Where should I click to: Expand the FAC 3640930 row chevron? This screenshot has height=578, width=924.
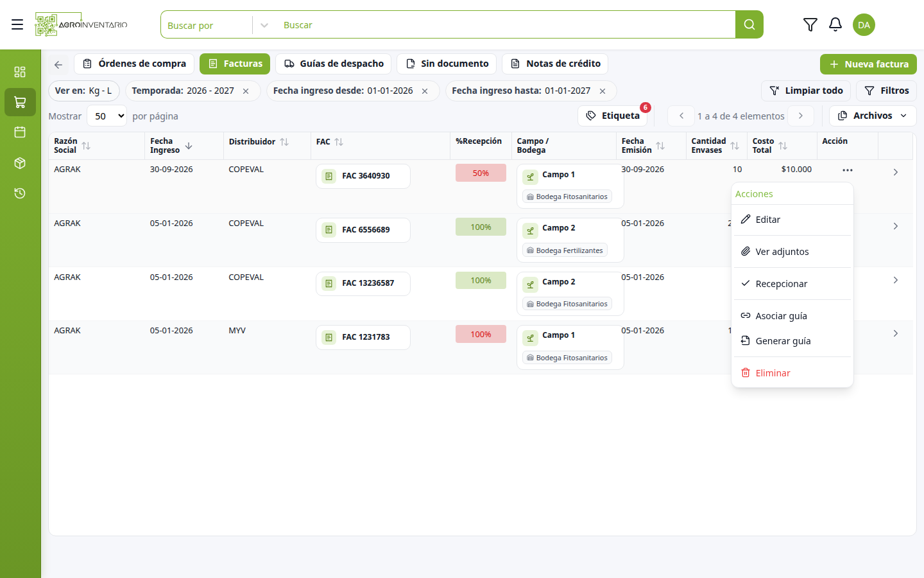pyautogui.click(x=896, y=172)
